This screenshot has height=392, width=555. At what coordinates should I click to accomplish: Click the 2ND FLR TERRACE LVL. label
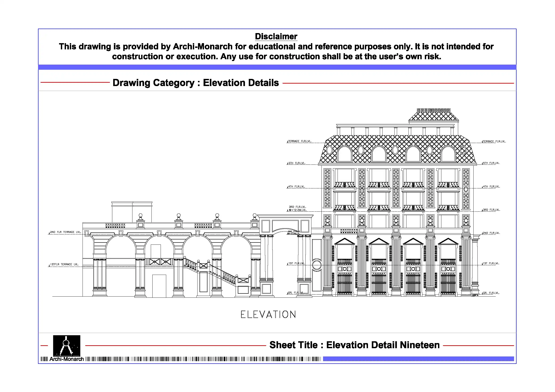pos(65,232)
